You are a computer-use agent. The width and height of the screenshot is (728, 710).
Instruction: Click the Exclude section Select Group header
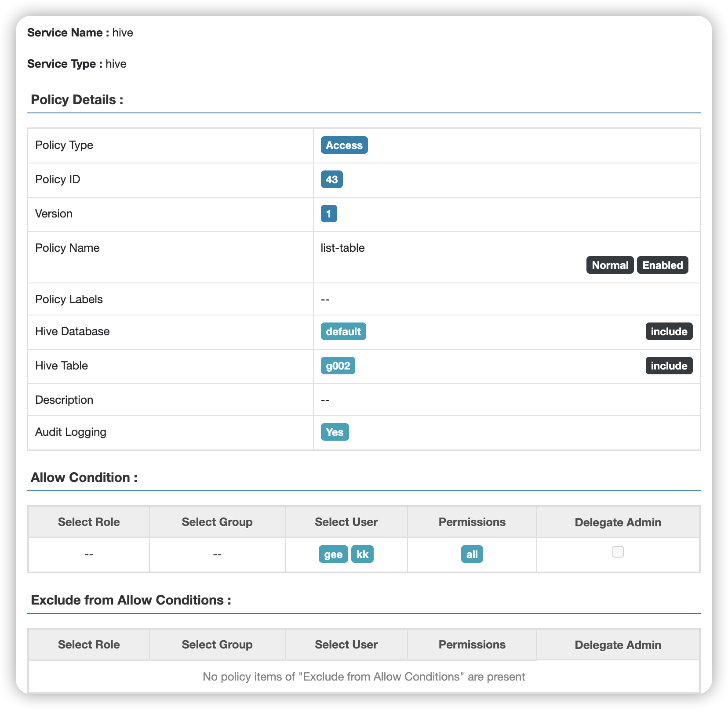point(217,645)
